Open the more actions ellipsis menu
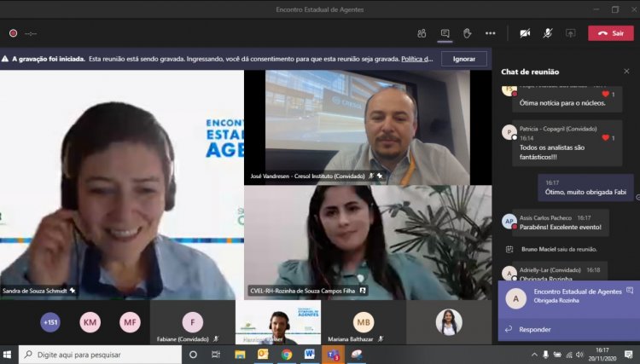640x364 pixels. tap(490, 33)
